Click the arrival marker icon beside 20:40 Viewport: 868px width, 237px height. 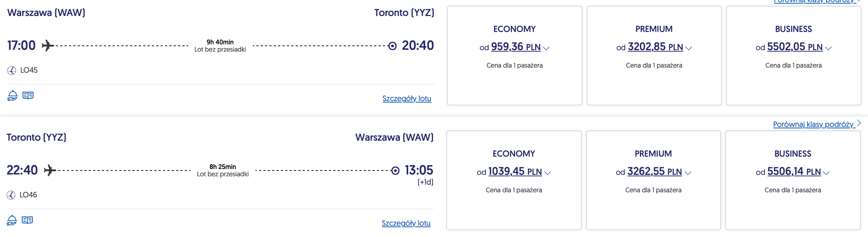coord(392,46)
